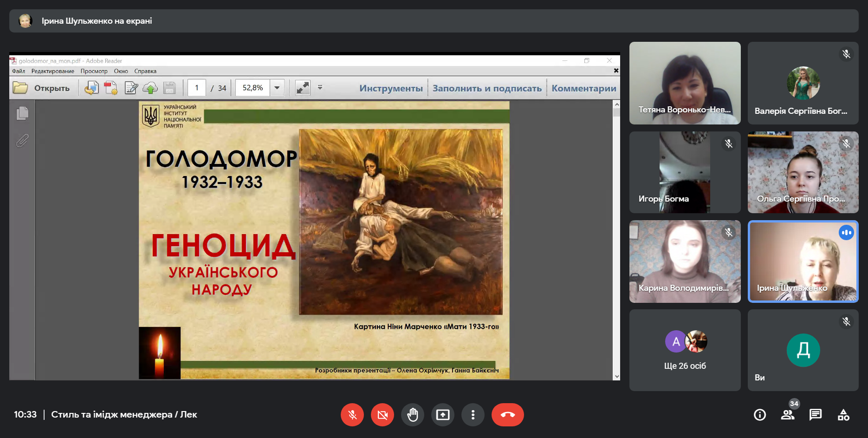Click the PDF file icon in title bar
Viewport: 868px width, 438px height.
click(x=13, y=61)
